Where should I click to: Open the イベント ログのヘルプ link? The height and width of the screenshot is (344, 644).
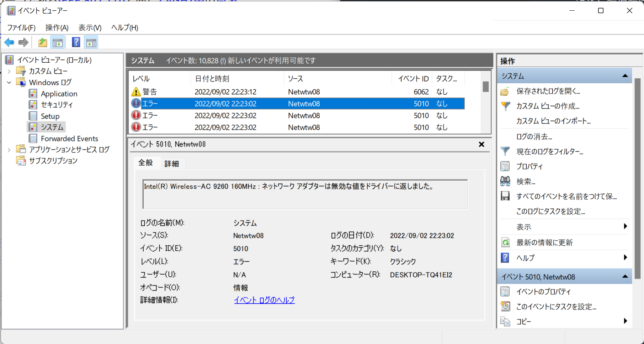264,300
